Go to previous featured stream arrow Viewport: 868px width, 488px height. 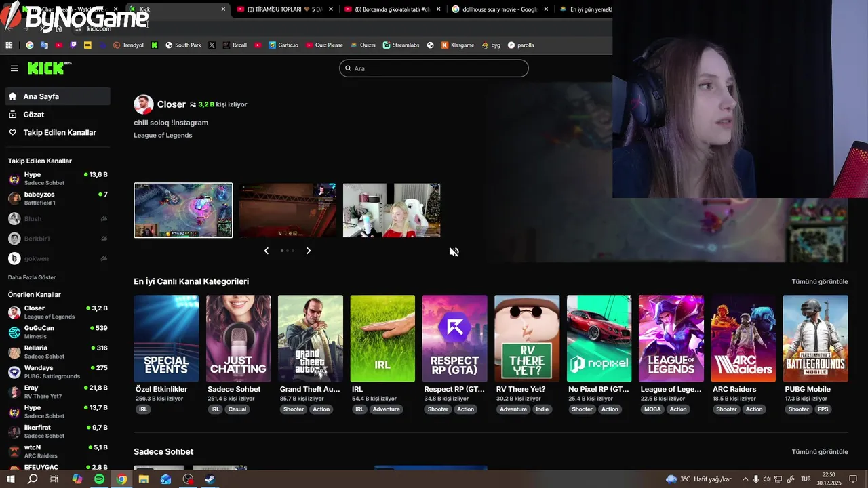(266, 251)
